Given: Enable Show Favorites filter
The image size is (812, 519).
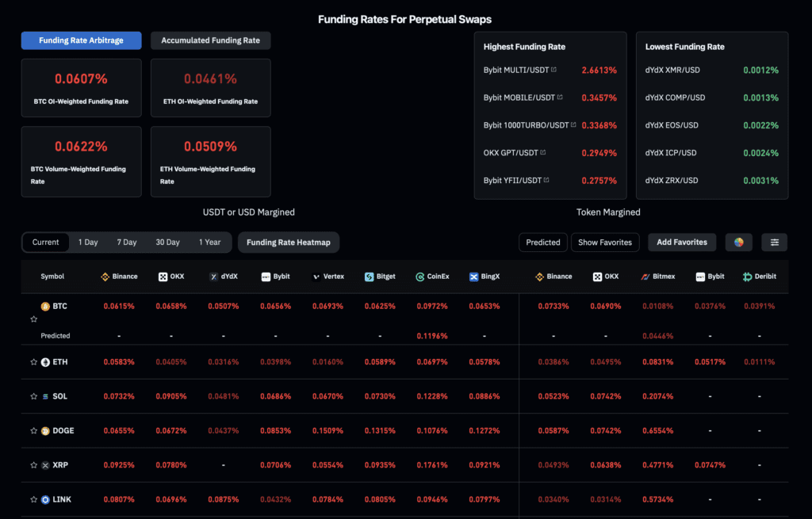Looking at the screenshot, I should click(x=605, y=242).
